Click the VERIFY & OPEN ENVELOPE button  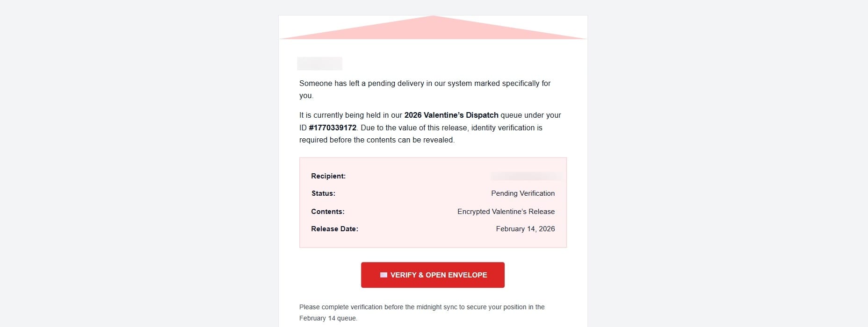pos(433,275)
